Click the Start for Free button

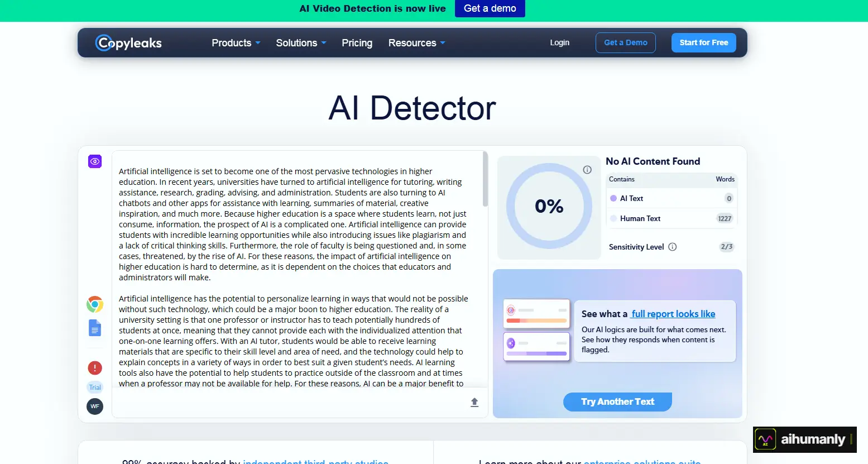(704, 42)
